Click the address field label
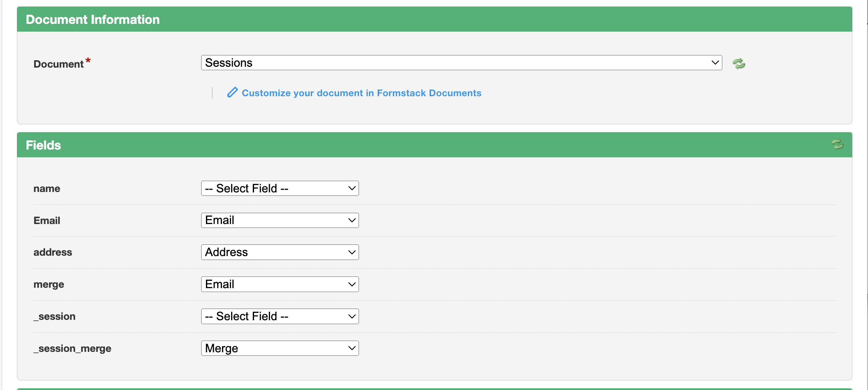Viewport: 868px width, 390px height. [53, 252]
